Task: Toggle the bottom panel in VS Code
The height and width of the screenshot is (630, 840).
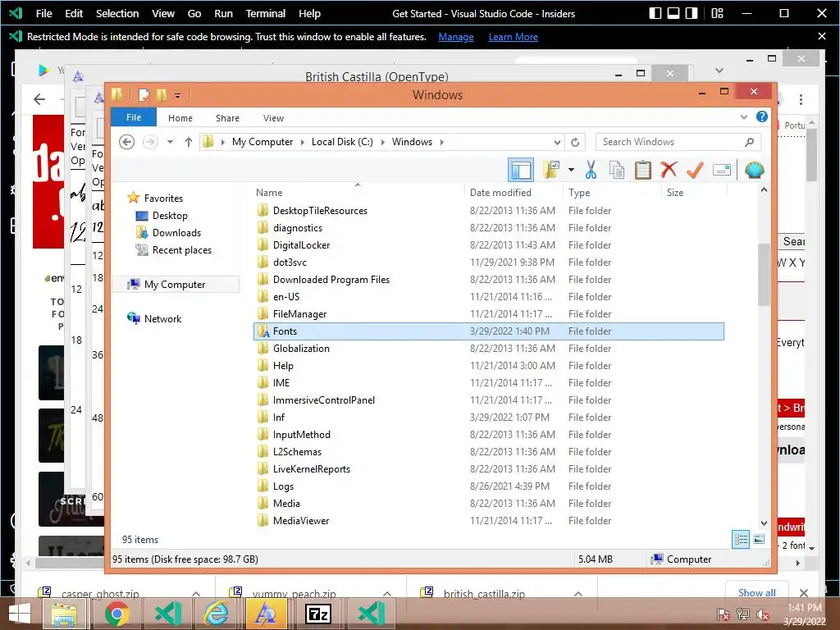Action: [673, 13]
